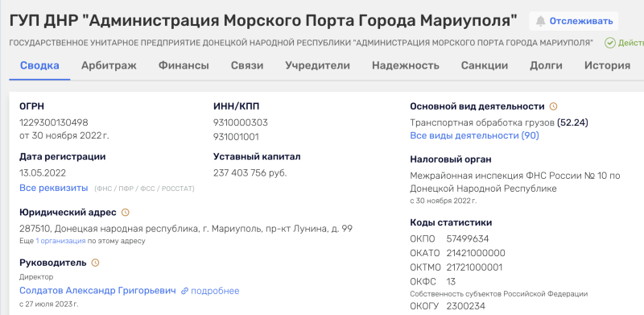Click the chain link icon before подробнее

(185, 291)
